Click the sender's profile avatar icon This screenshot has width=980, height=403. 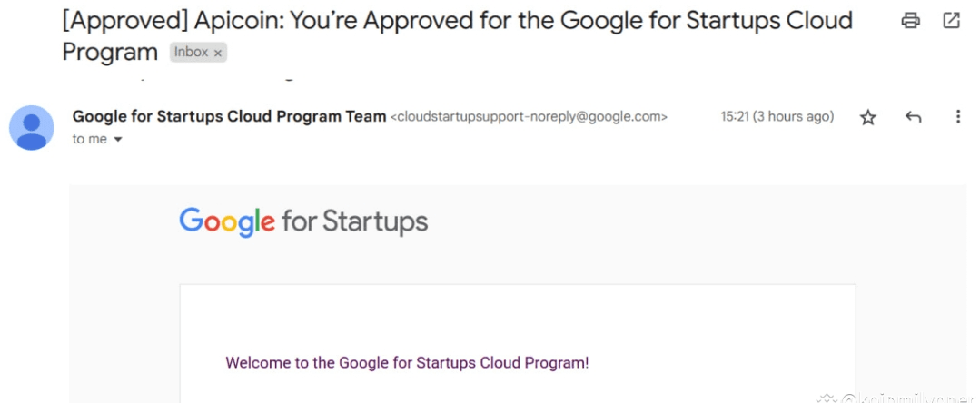point(32,128)
